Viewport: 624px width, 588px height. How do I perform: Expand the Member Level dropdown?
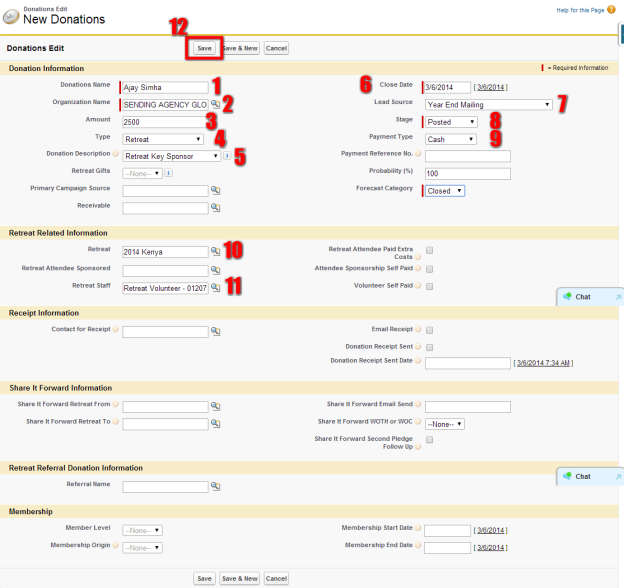(x=142, y=530)
